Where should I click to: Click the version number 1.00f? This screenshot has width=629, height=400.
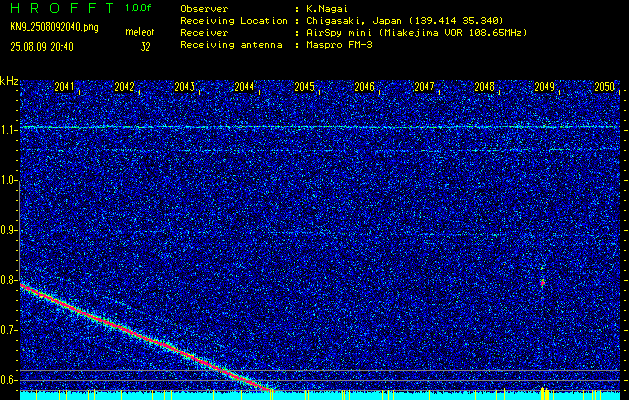[x=138, y=8]
